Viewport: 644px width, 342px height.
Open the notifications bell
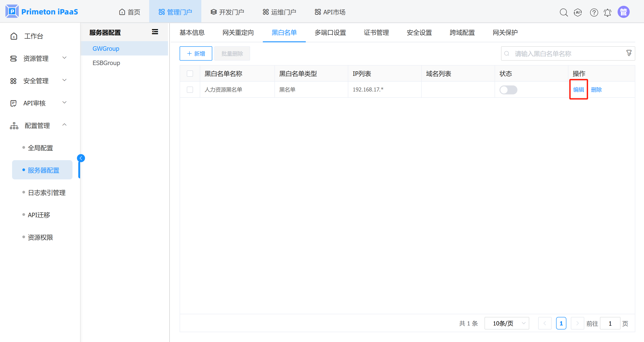point(608,12)
